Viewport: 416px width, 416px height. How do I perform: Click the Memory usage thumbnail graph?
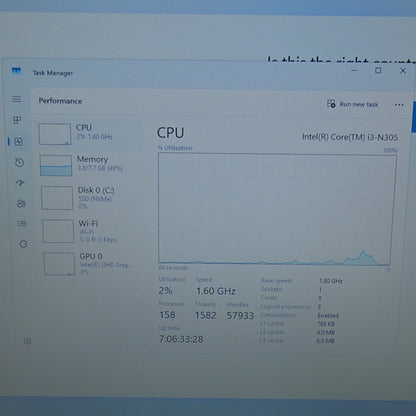tap(56, 165)
